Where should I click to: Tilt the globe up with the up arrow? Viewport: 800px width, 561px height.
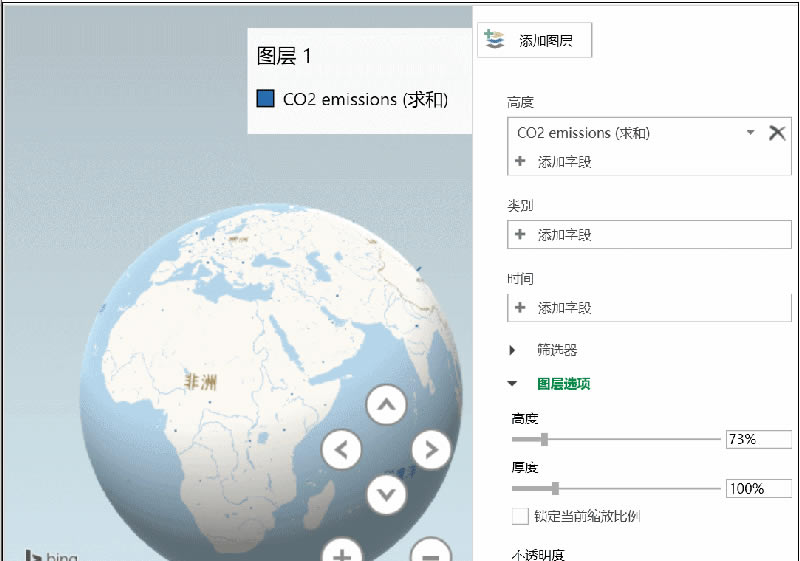pyautogui.click(x=386, y=406)
